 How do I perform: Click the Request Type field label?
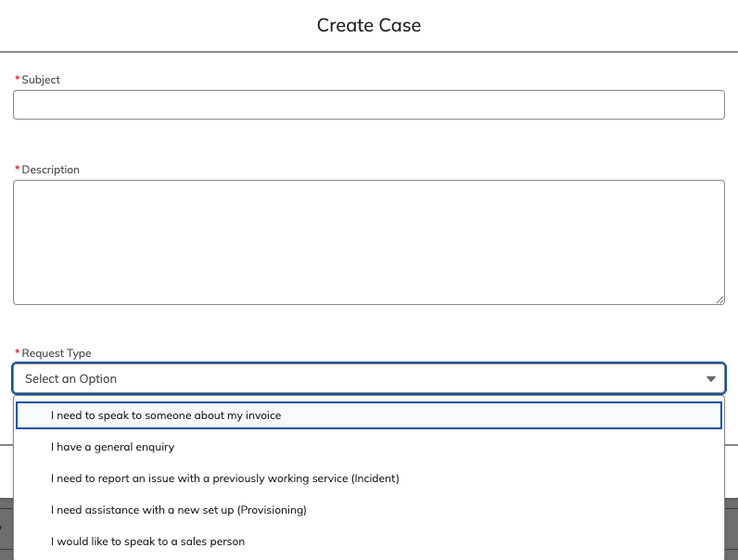(x=57, y=353)
